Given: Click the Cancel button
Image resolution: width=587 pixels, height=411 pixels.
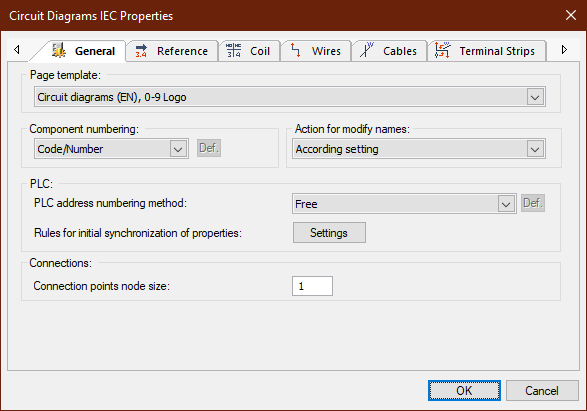Looking at the screenshot, I should coord(542,391).
